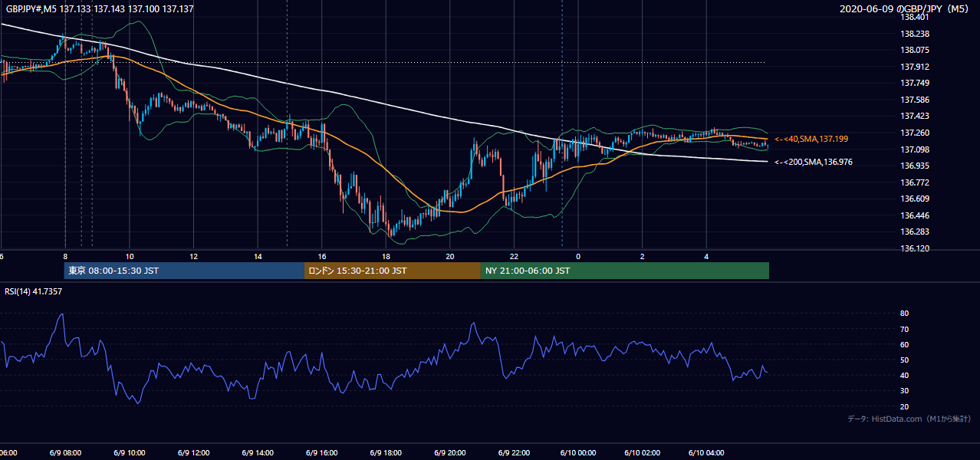Click hour tick '16' under the price chart
Viewport: 980px width, 460px height.
tap(322, 256)
